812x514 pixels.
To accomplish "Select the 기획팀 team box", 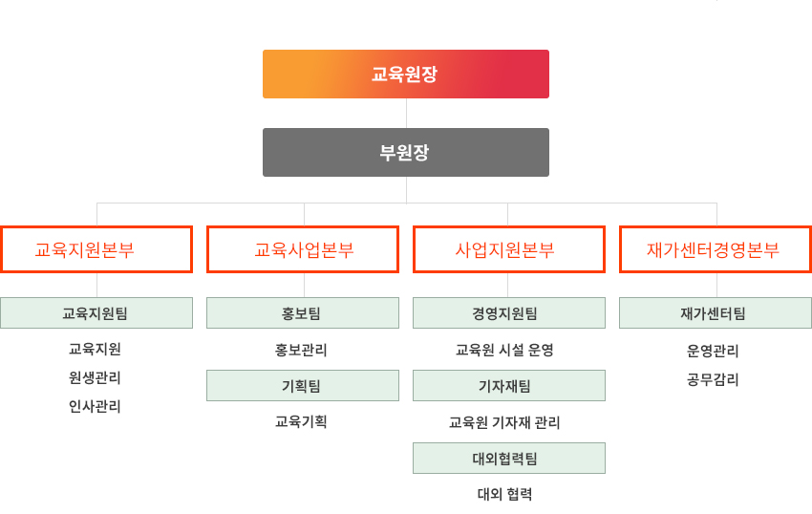I will pos(303,386).
